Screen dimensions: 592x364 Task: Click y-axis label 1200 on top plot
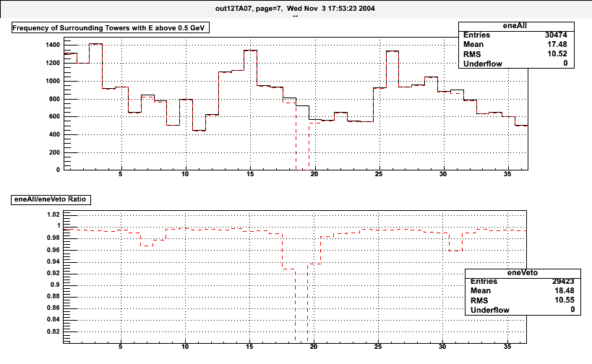[53, 63]
